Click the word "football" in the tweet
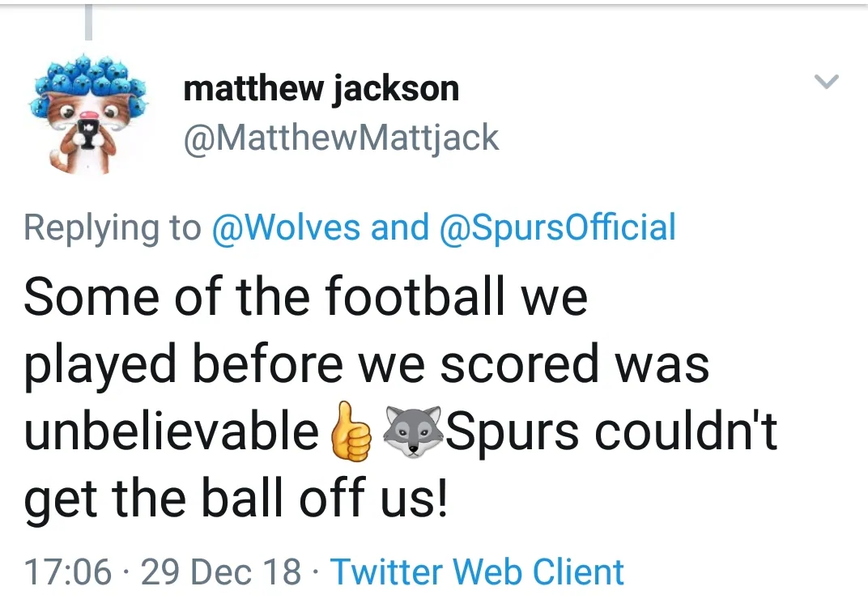868x616 pixels. (419, 297)
